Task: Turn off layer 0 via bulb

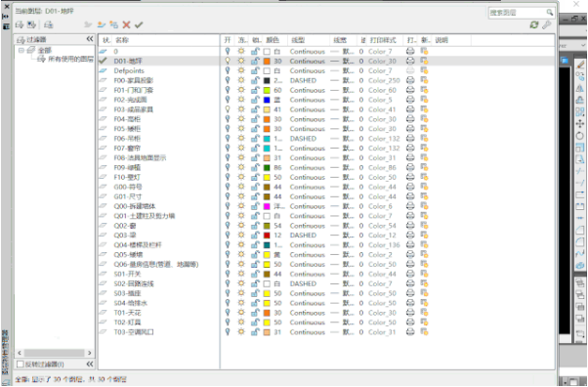Action: pos(228,51)
